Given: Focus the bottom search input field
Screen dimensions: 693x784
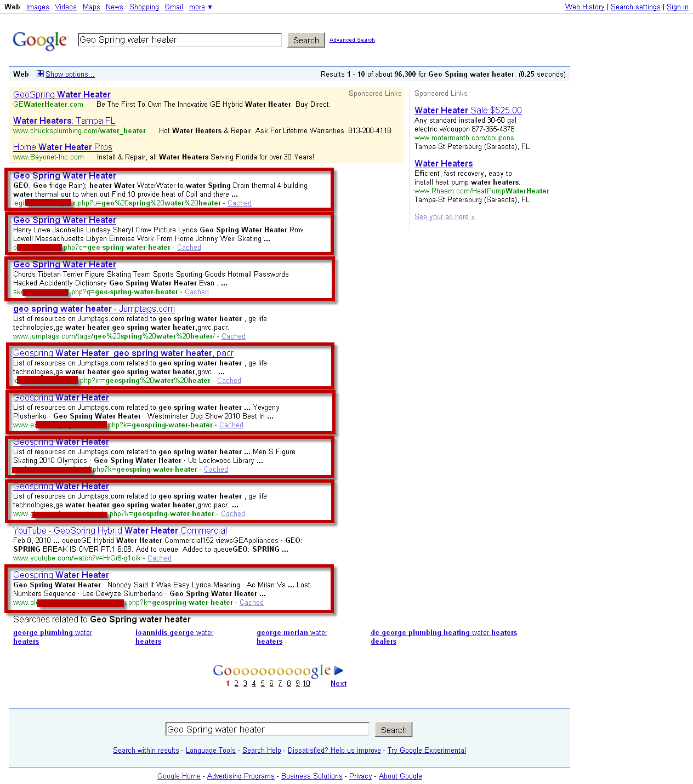Looking at the screenshot, I should pos(267,729).
